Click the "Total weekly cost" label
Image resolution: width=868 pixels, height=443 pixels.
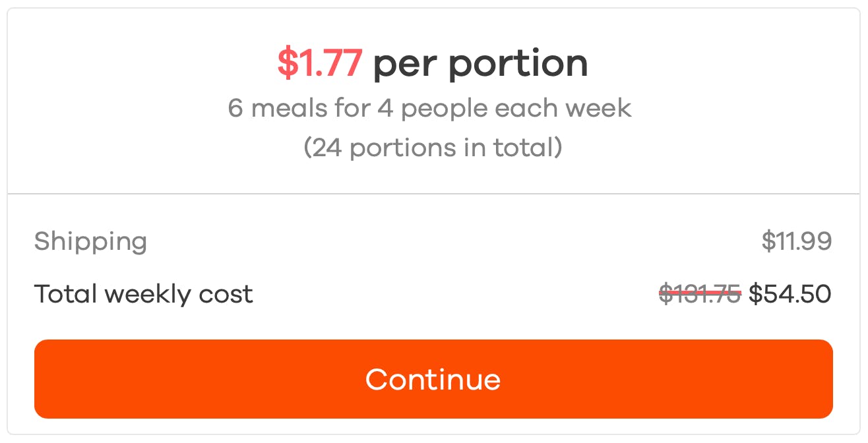[x=143, y=294]
